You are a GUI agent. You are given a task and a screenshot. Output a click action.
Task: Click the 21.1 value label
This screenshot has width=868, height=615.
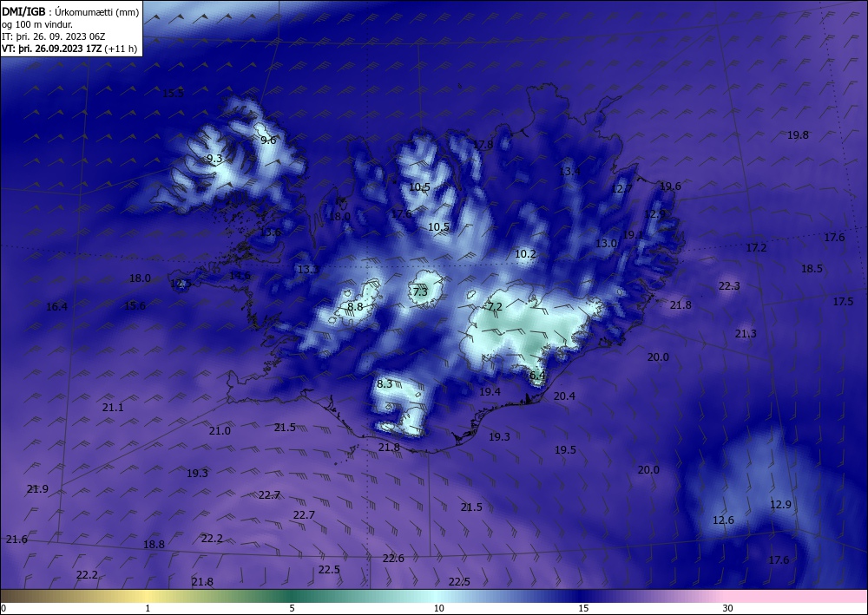coord(113,408)
